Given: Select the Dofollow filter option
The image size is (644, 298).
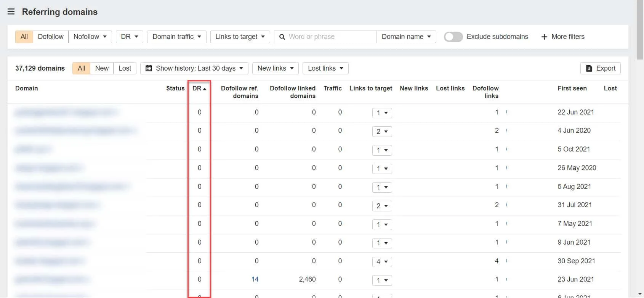Looking at the screenshot, I should tap(51, 37).
